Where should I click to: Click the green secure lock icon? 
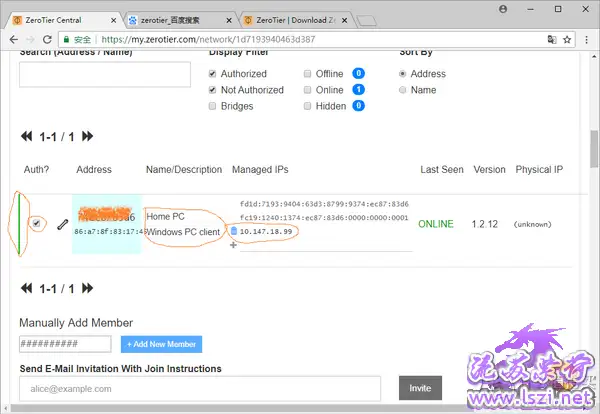(67, 39)
